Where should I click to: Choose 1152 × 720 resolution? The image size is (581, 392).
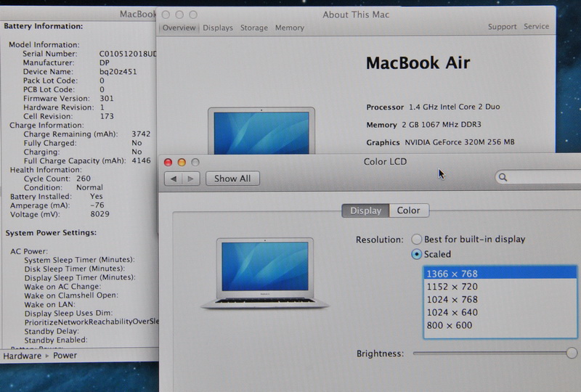[500, 287]
